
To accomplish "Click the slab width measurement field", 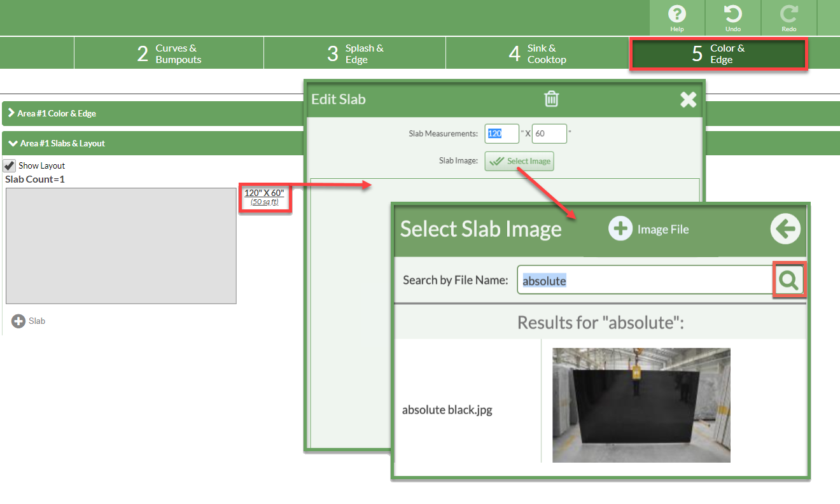I will click(501, 134).
